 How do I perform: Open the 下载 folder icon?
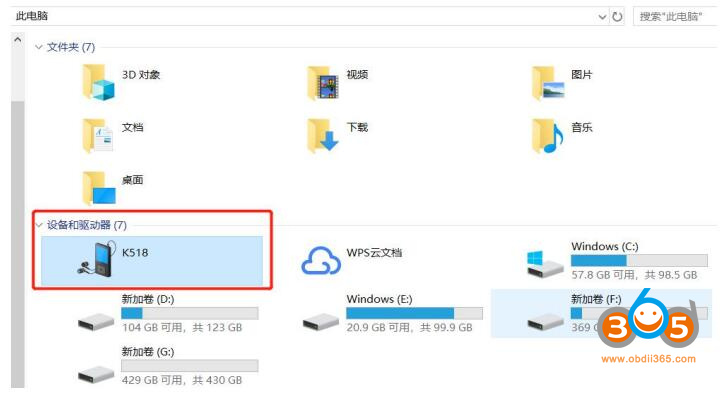tap(323, 133)
